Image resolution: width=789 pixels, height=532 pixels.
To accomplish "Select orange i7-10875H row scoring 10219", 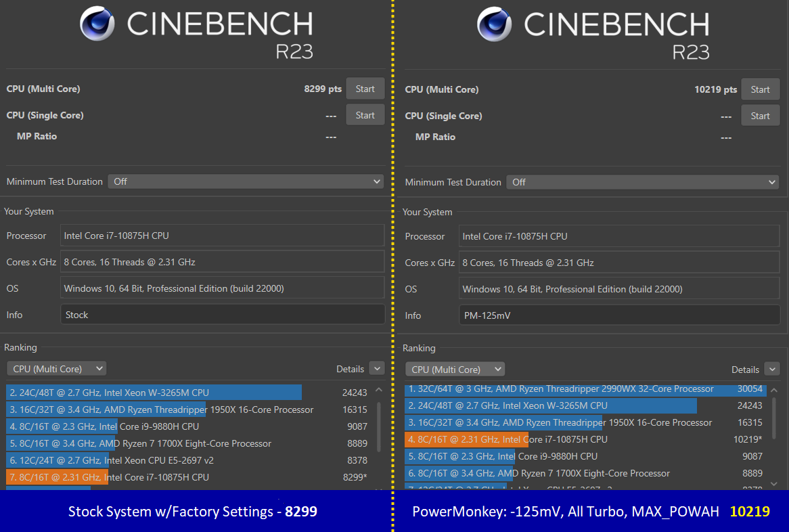I will click(585, 439).
